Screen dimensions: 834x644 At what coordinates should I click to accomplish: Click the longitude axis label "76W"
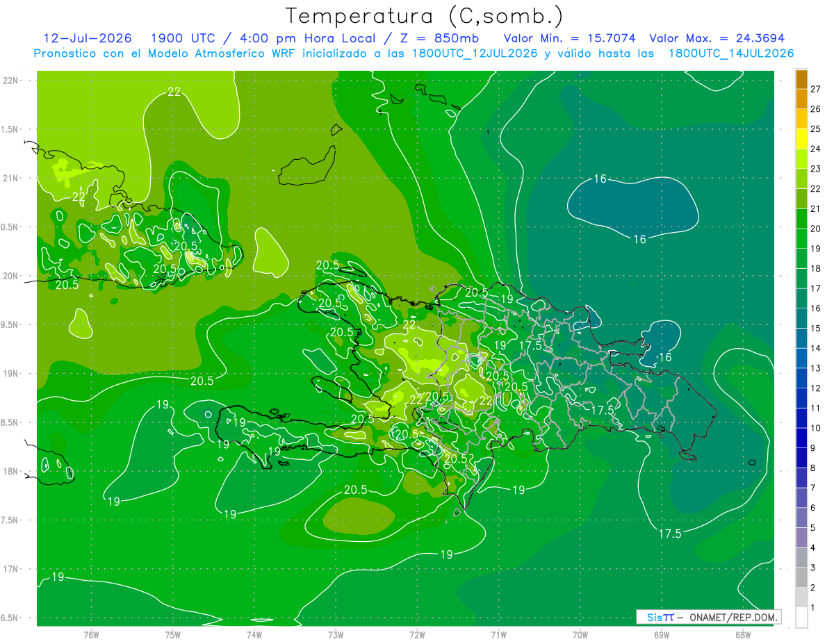91,634
